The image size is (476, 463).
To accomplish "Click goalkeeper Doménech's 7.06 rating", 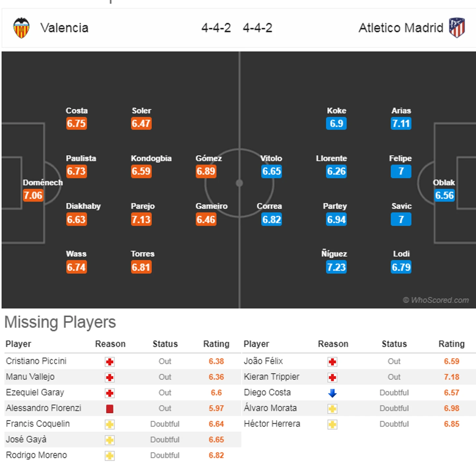I will pos(33,195).
